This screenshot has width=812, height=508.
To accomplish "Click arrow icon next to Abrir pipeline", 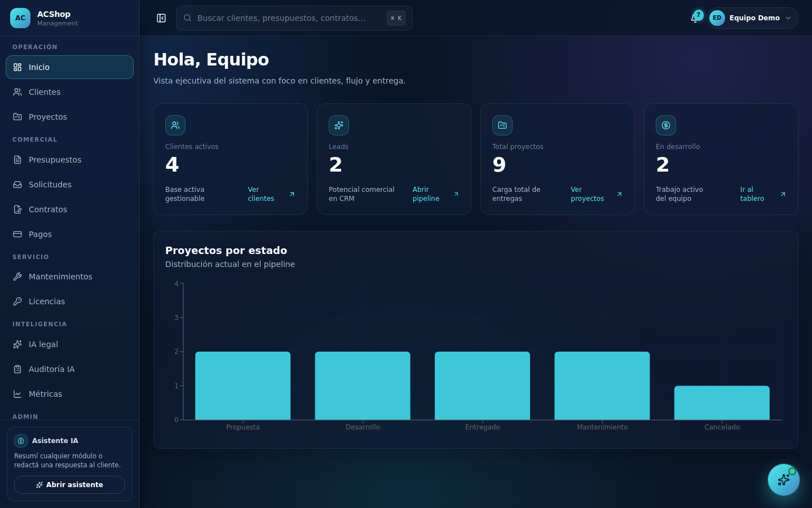I will [456, 194].
